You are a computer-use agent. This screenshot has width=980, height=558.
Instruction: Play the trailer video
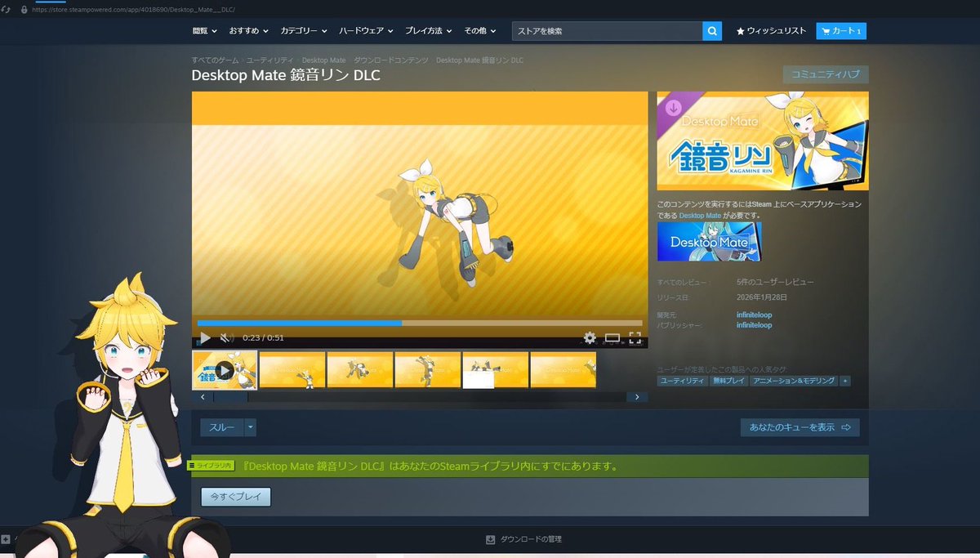[x=205, y=337]
